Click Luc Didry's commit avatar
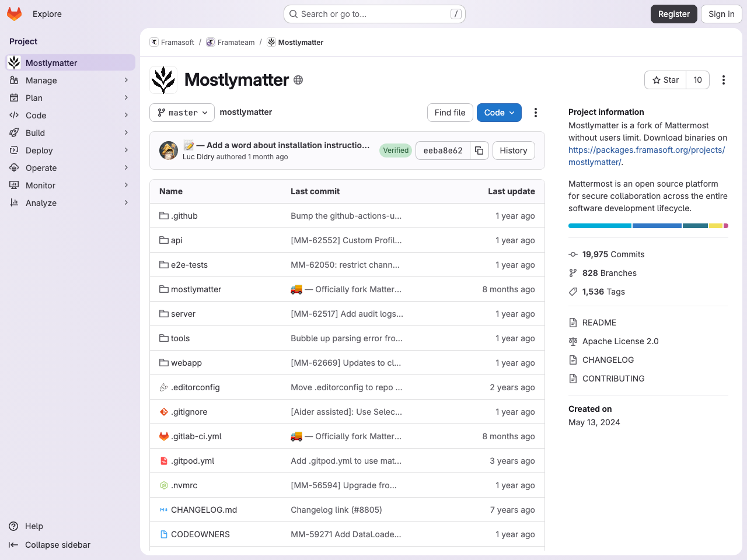 (169, 150)
